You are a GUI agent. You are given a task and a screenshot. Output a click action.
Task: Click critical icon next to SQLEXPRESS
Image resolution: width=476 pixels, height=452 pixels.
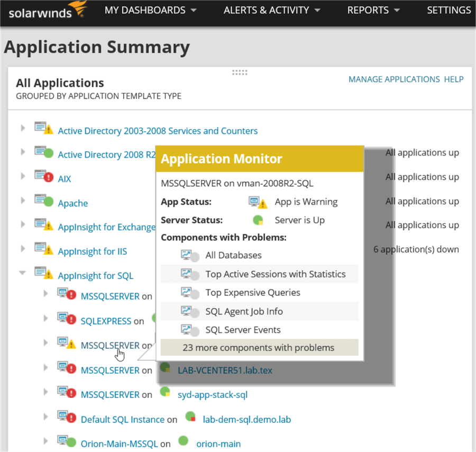click(x=67, y=318)
